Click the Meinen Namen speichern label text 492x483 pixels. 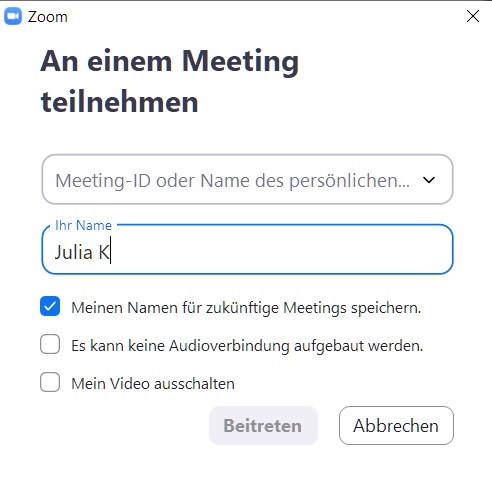(246, 308)
